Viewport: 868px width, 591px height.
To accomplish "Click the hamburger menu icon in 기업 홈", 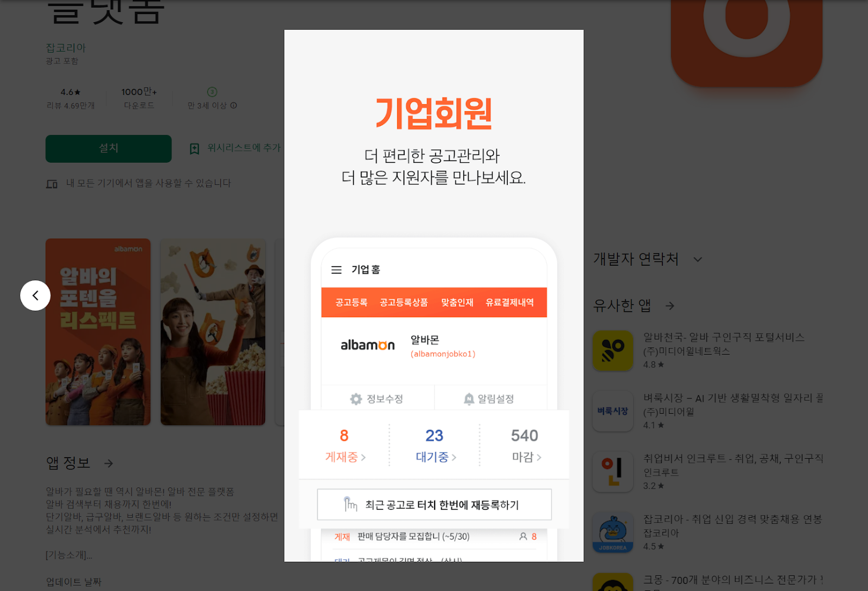I will (336, 270).
